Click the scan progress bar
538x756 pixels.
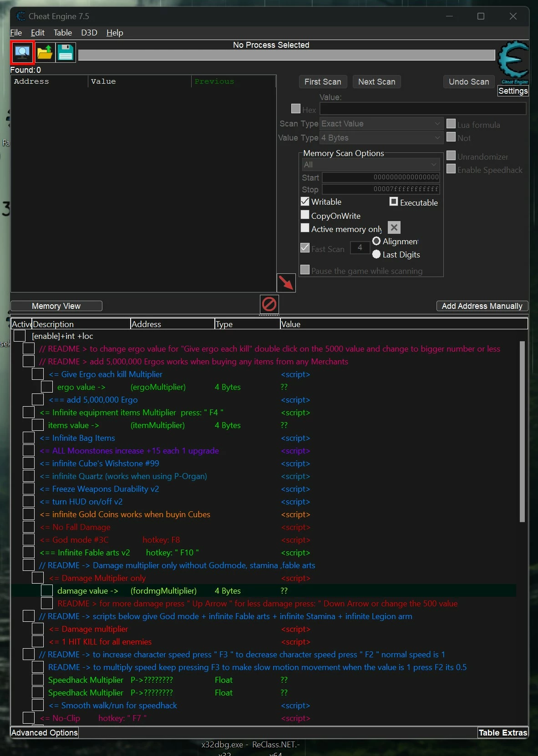click(286, 55)
